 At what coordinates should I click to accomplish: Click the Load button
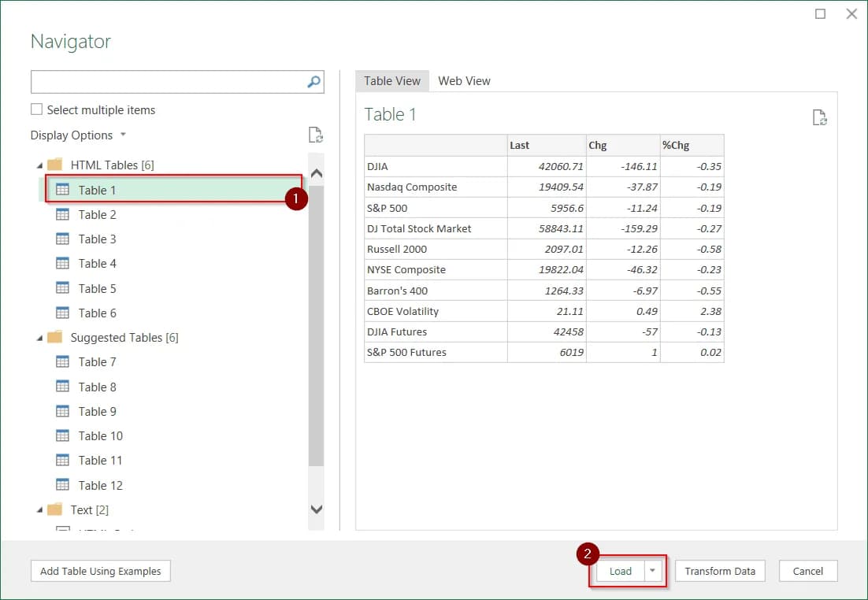coord(621,571)
